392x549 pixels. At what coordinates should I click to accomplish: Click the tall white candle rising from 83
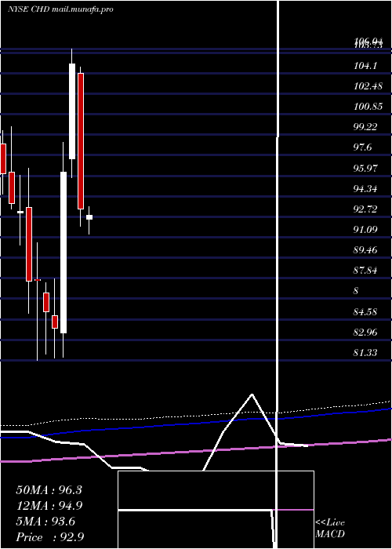[64, 253]
